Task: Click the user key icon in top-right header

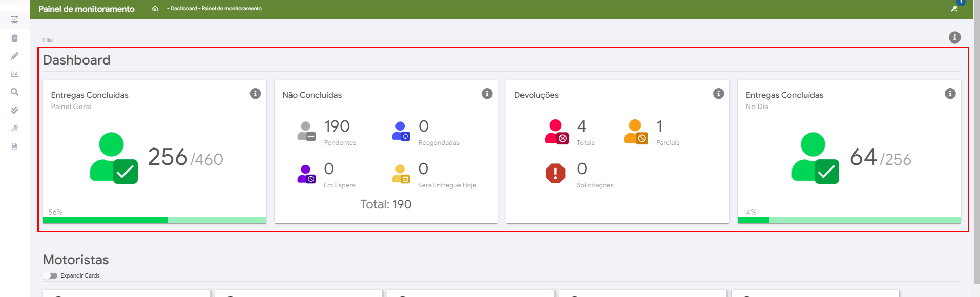Action: tap(954, 9)
